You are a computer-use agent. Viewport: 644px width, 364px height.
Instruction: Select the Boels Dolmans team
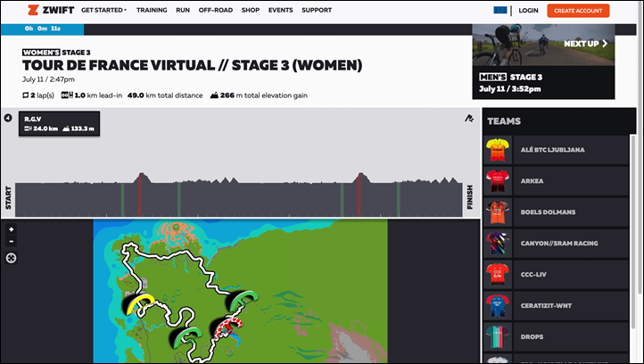(556, 212)
